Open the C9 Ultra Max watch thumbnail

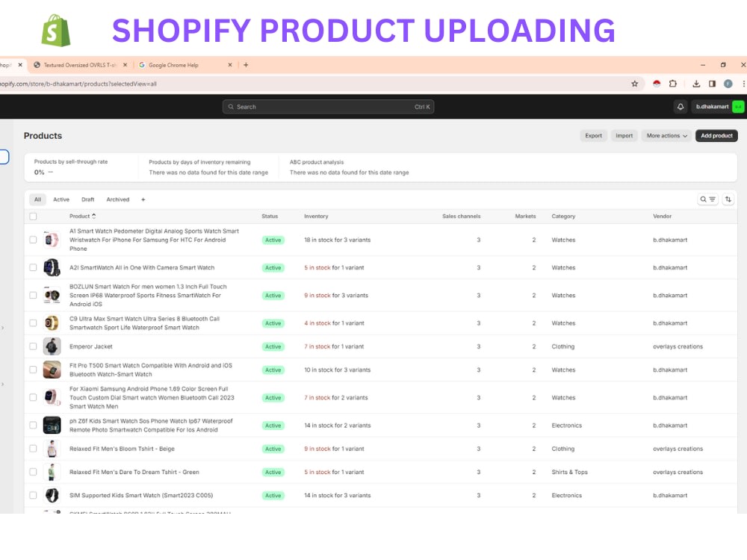(52, 323)
